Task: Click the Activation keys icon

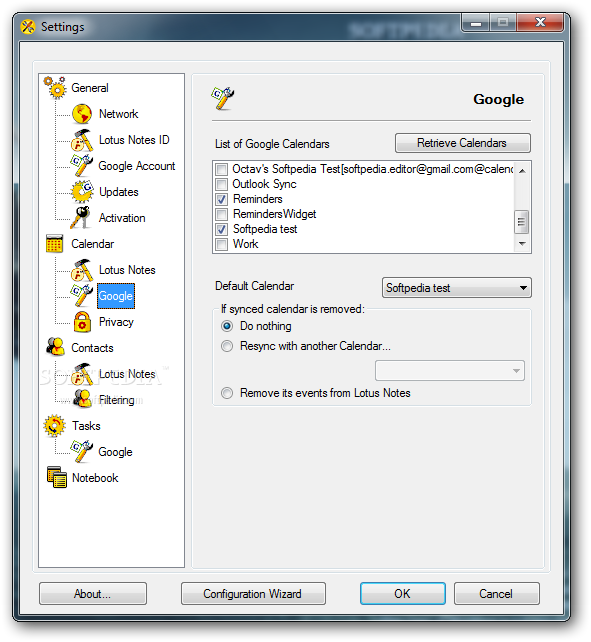Action: 81,217
